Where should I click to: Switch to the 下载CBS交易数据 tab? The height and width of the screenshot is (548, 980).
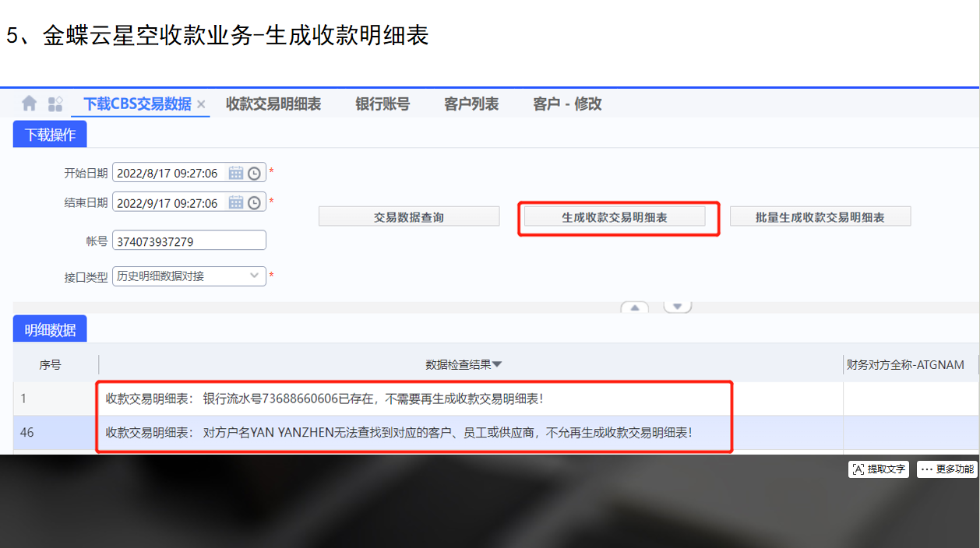[x=137, y=104]
